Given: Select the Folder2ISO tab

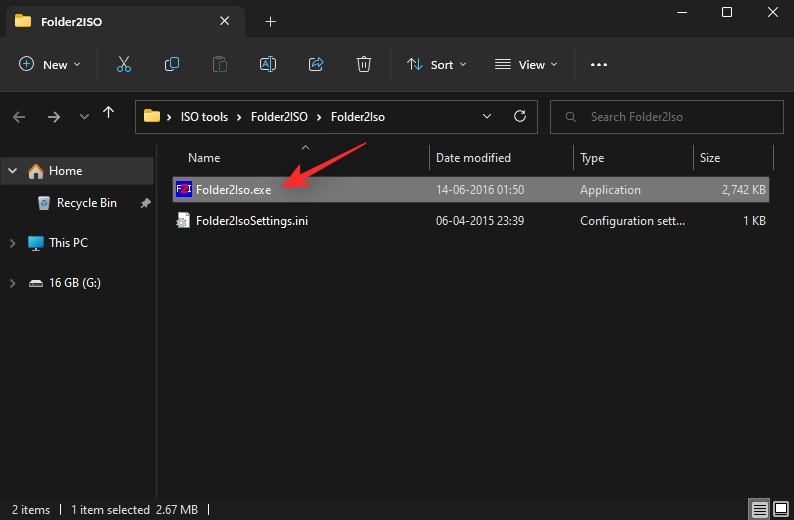Looking at the screenshot, I should [126, 21].
